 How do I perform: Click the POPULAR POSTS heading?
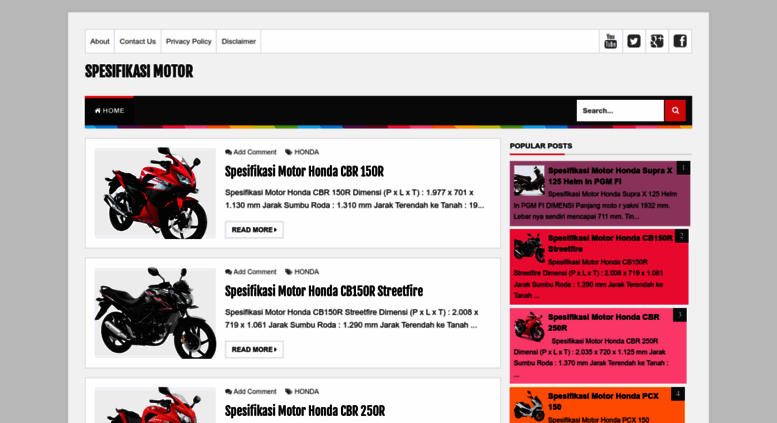541,146
